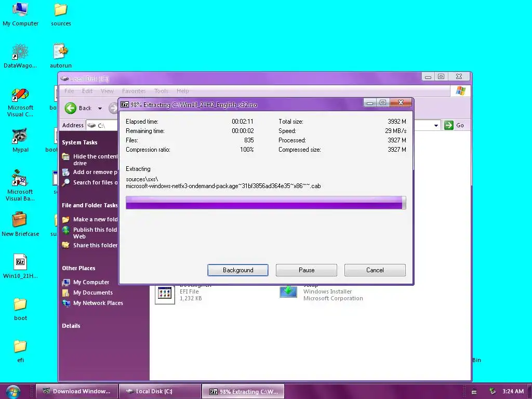Select the sources folder on desktop
Screen dimensions: 532x399
click(61, 14)
